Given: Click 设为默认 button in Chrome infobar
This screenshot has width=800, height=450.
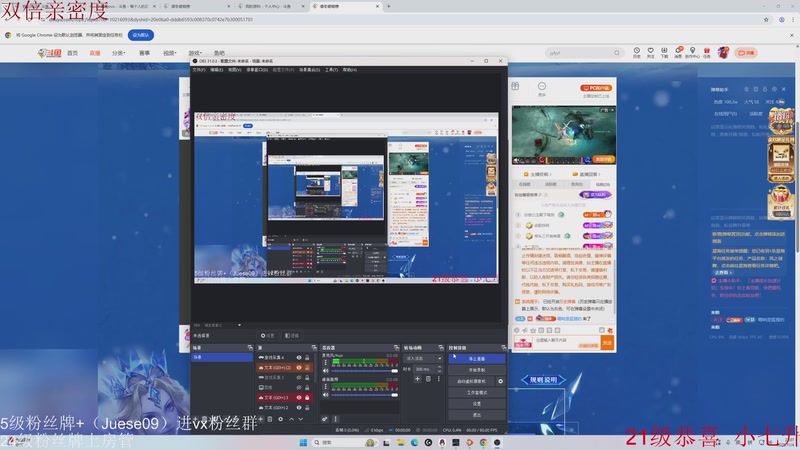Looking at the screenshot, I should pyautogui.click(x=141, y=35).
